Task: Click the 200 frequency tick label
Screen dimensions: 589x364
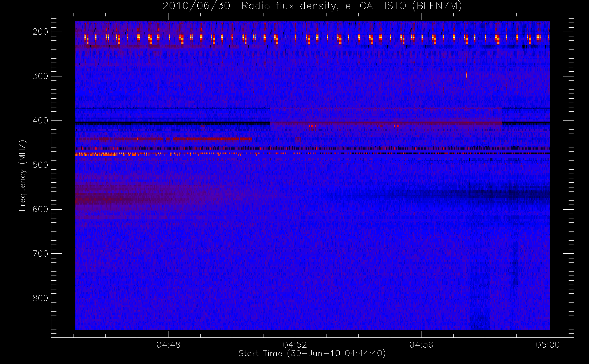Action: coord(40,32)
